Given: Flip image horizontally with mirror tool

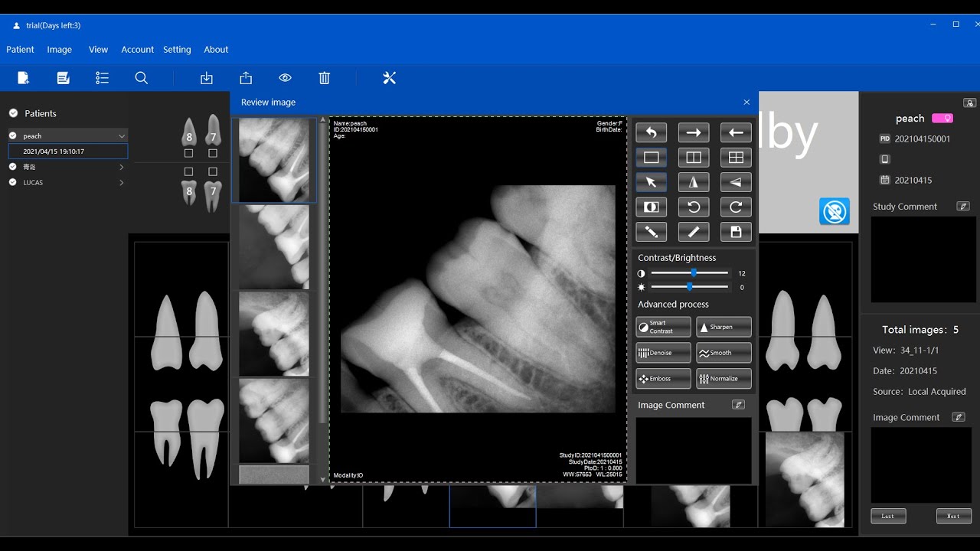Looking at the screenshot, I should point(694,182).
